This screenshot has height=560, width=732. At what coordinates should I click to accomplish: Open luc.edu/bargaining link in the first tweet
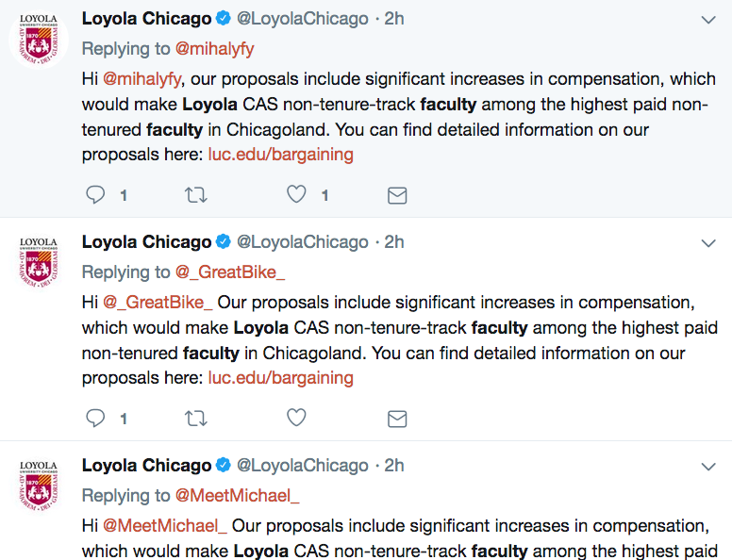pyautogui.click(x=280, y=155)
